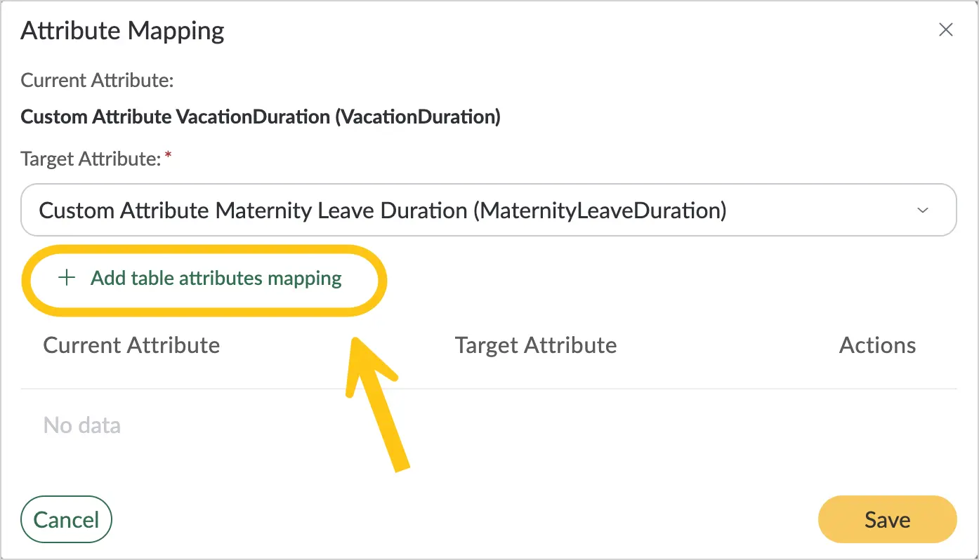Click the plus icon beside Add table attributes
The height and width of the screenshot is (560, 979).
coord(67,278)
